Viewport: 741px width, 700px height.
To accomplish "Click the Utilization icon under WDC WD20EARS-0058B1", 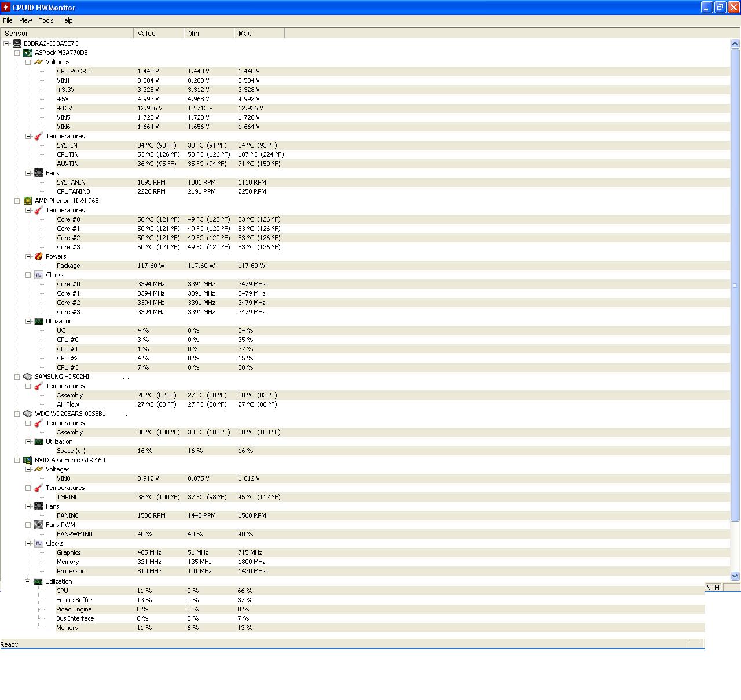I will coord(39,441).
